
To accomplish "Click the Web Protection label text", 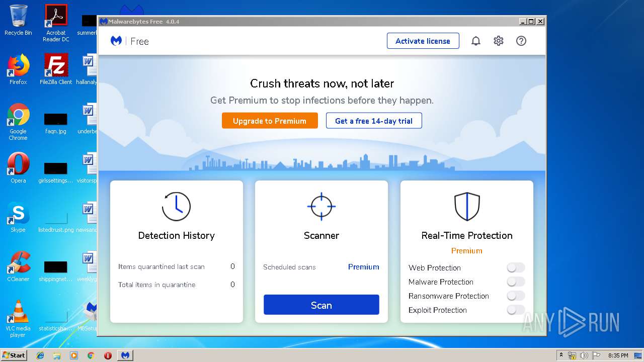I will click(x=435, y=267).
